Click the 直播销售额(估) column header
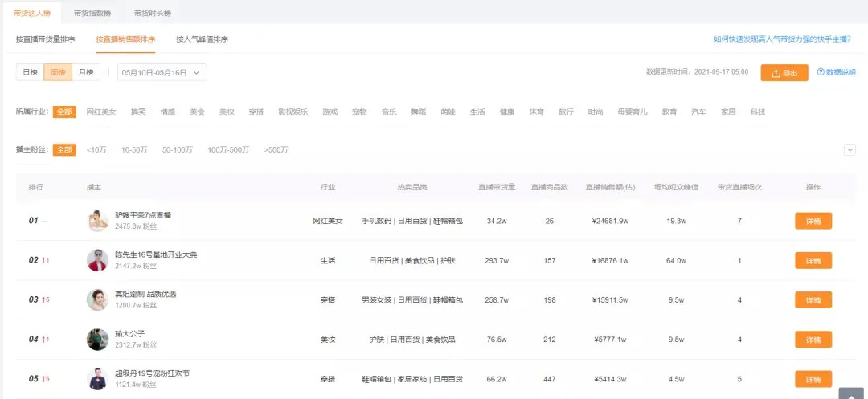The height and width of the screenshot is (399, 868). pos(610,187)
